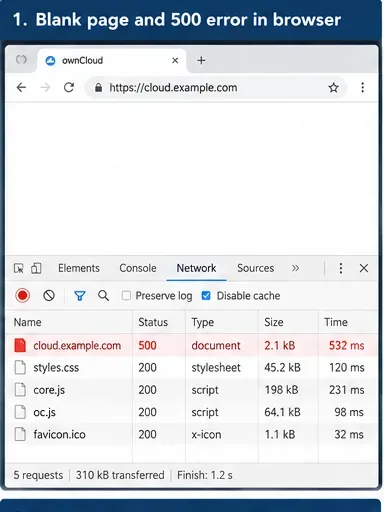The image size is (384, 512).
Task: Click the file icon beside core.js
Action: click(20, 390)
